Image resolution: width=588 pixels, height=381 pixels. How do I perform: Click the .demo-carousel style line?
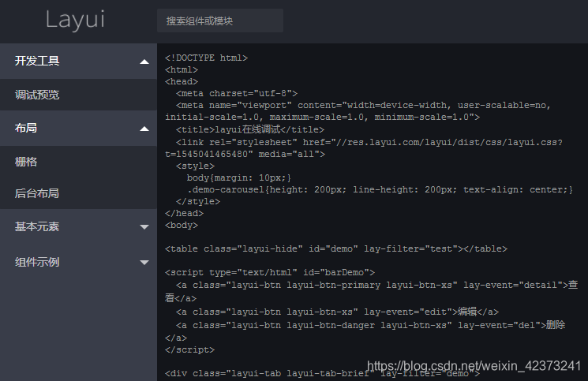point(380,189)
